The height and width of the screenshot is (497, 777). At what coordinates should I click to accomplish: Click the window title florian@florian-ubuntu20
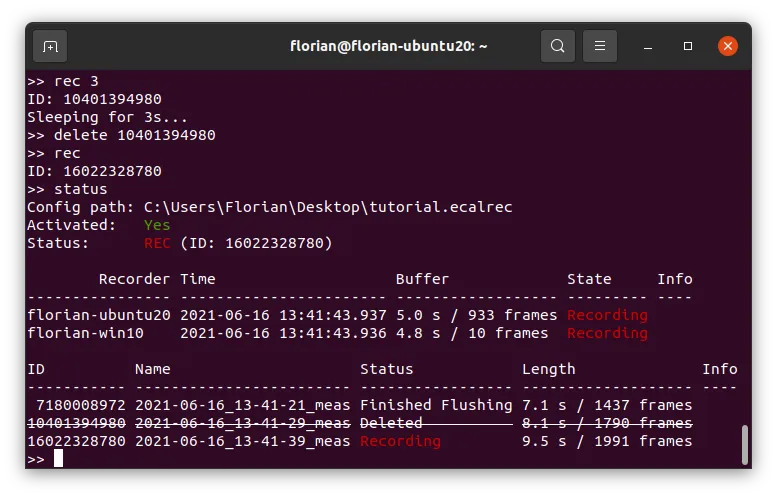388,46
